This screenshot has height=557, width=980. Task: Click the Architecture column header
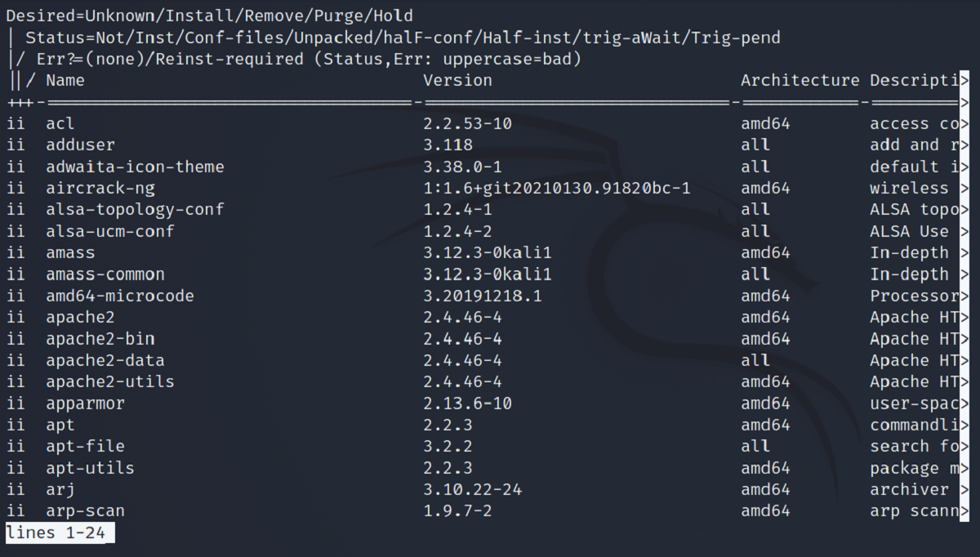point(800,80)
